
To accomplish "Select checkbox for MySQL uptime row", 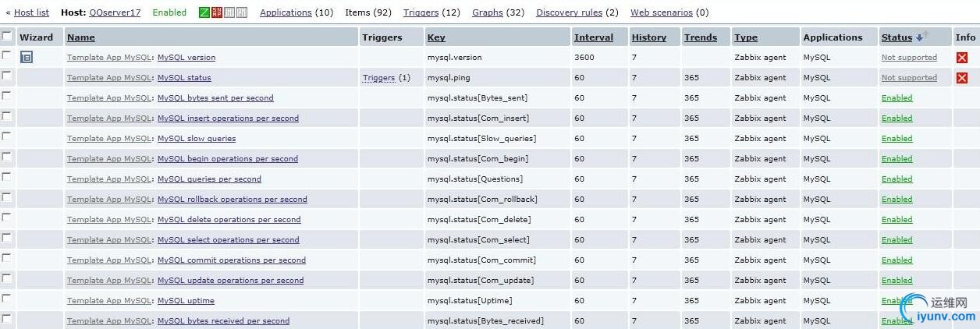I will [7, 299].
